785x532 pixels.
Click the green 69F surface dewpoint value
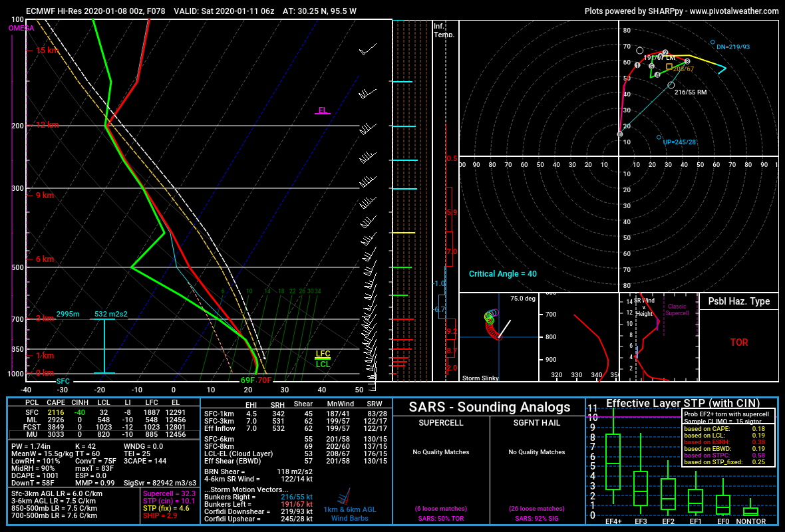[x=248, y=380]
